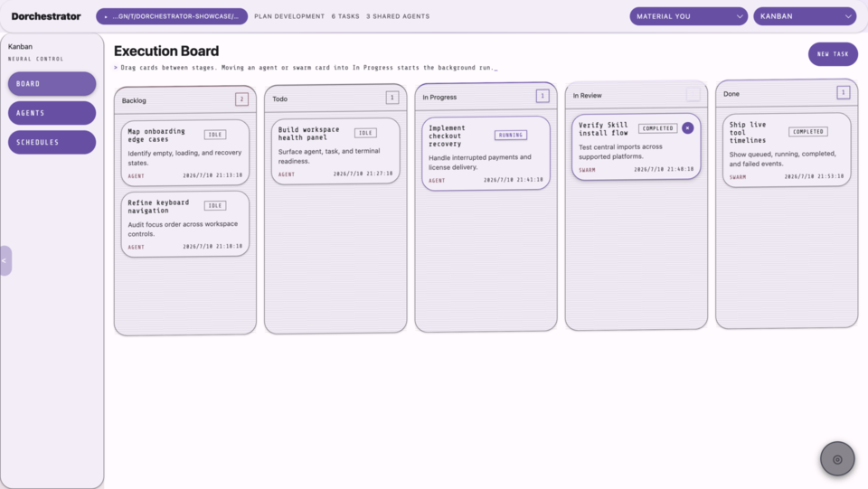Open the Agents section in sidebar
The image size is (868, 489).
[x=52, y=113]
